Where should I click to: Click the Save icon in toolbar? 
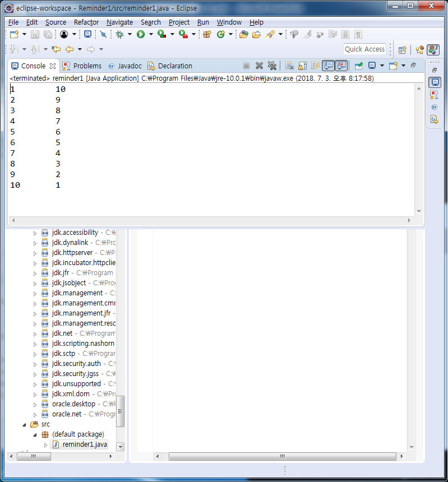(x=35, y=34)
